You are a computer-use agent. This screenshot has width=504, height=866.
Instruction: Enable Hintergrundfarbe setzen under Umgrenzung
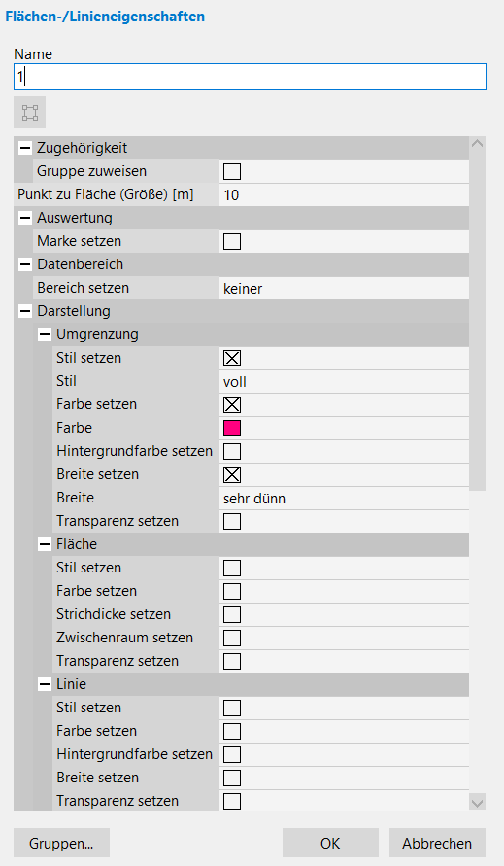coord(232,451)
